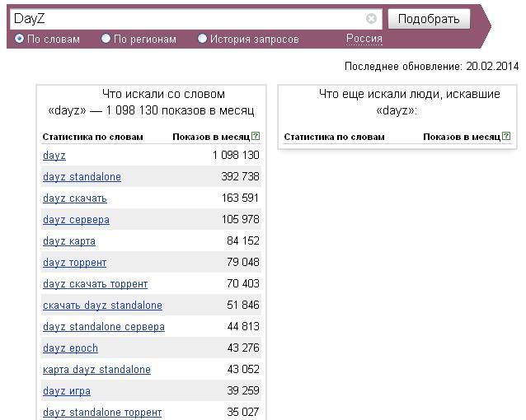Viewport: 526px width, 420px height.
Task: Click the value 70 403
Action: click(243, 283)
